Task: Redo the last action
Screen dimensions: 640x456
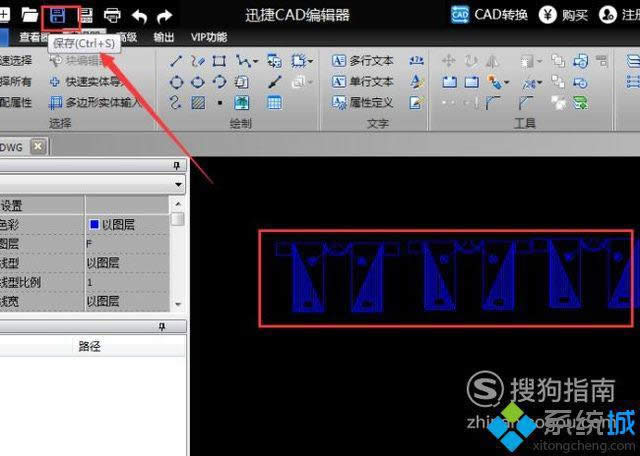Action: (164, 16)
